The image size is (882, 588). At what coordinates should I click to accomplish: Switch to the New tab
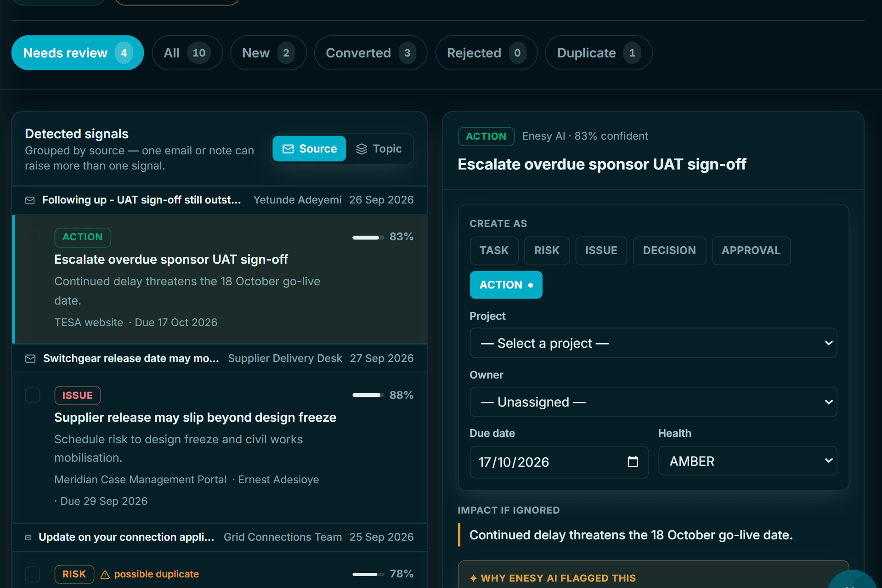[x=268, y=53]
